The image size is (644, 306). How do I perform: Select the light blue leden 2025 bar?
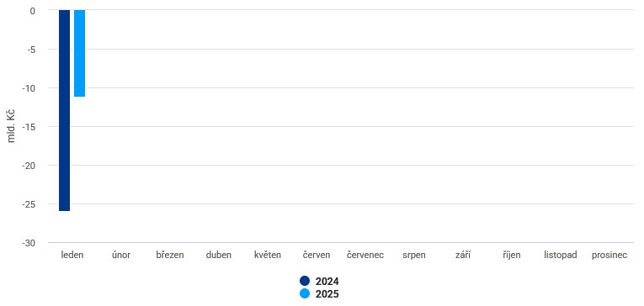(80, 53)
